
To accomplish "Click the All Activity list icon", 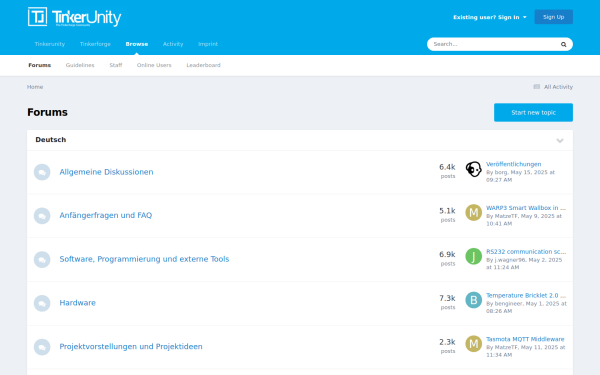I will tap(536, 87).
